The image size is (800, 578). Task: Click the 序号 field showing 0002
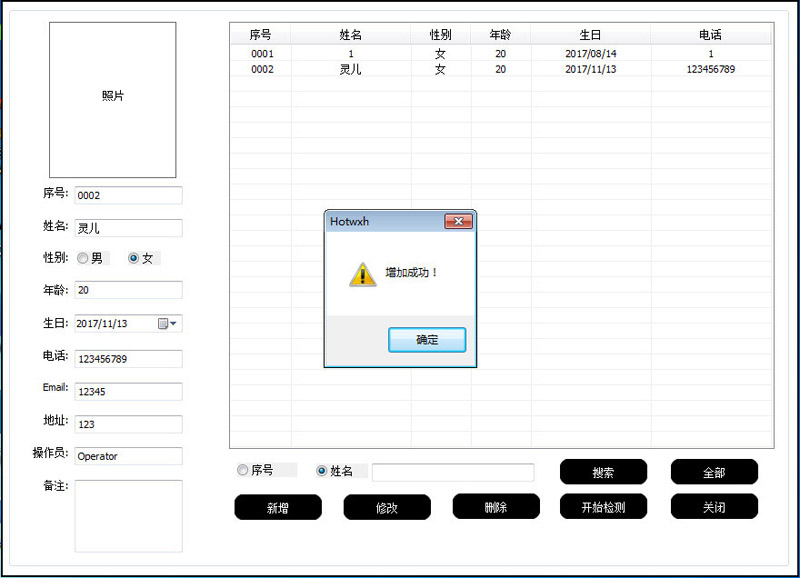[x=129, y=195]
